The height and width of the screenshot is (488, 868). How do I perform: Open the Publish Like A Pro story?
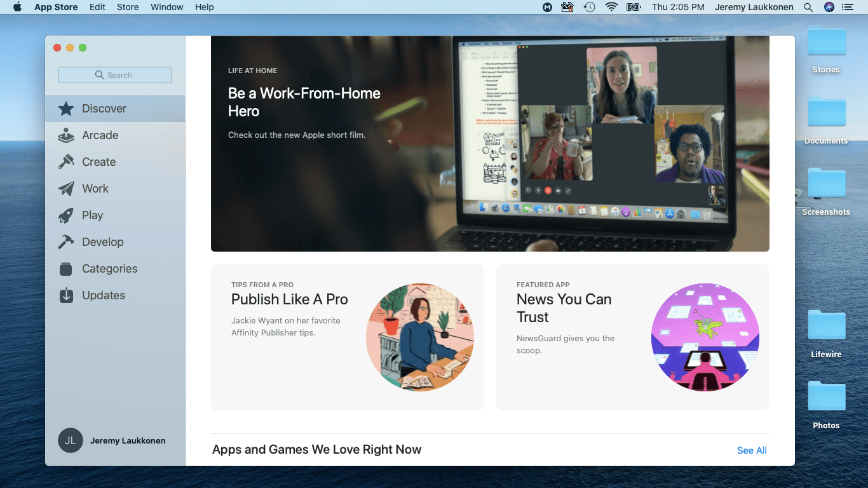click(347, 337)
